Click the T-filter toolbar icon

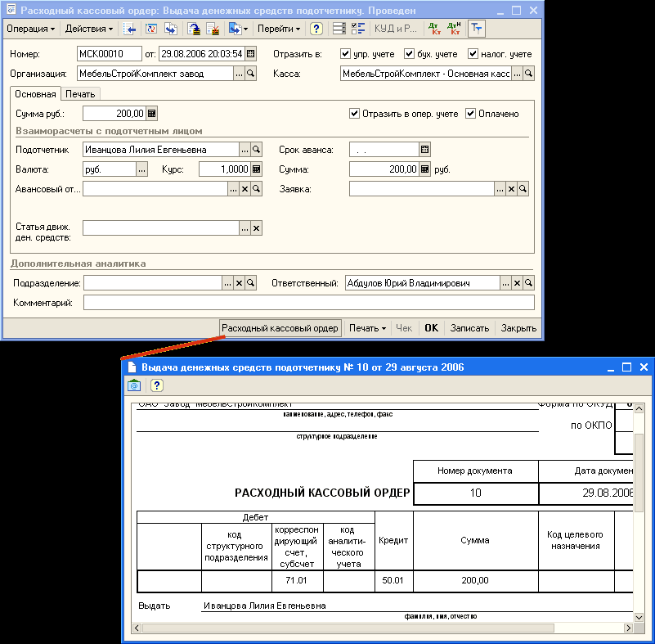point(476,29)
